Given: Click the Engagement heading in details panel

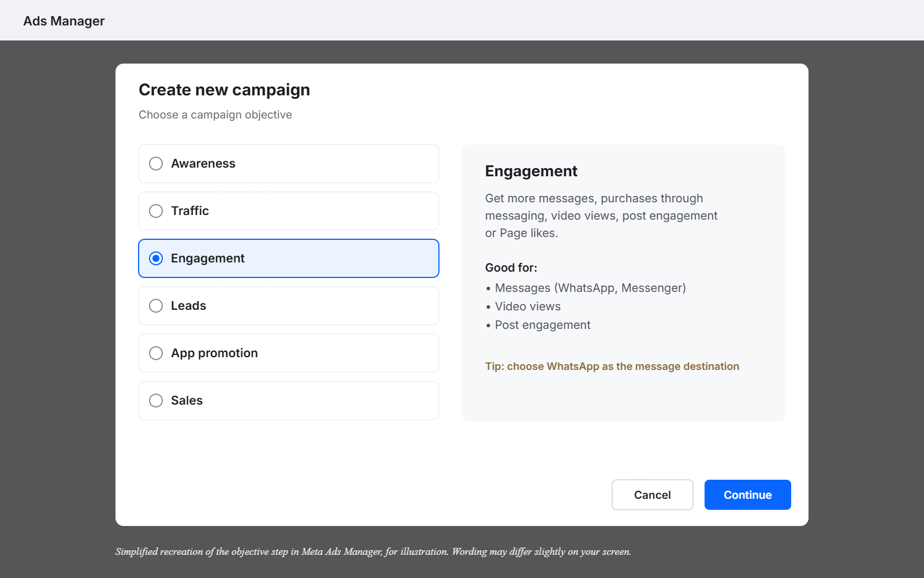Looking at the screenshot, I should click(x=531, y=171).
